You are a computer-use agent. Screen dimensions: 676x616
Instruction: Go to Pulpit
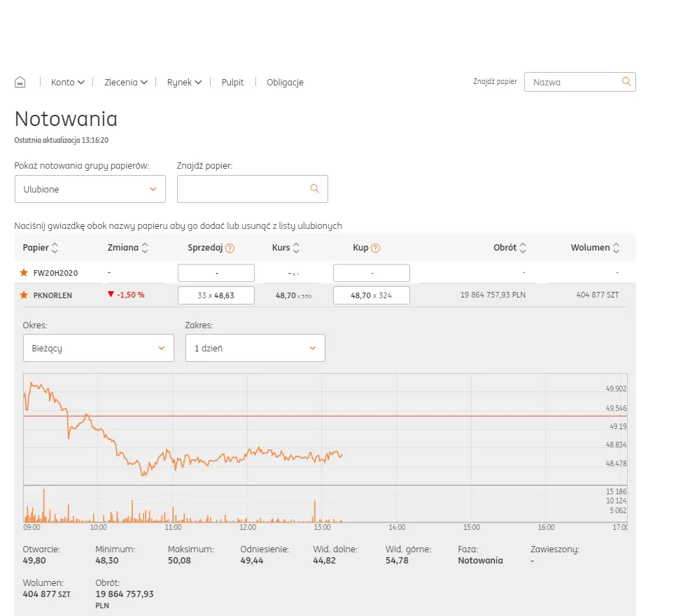tap(233, 83)
